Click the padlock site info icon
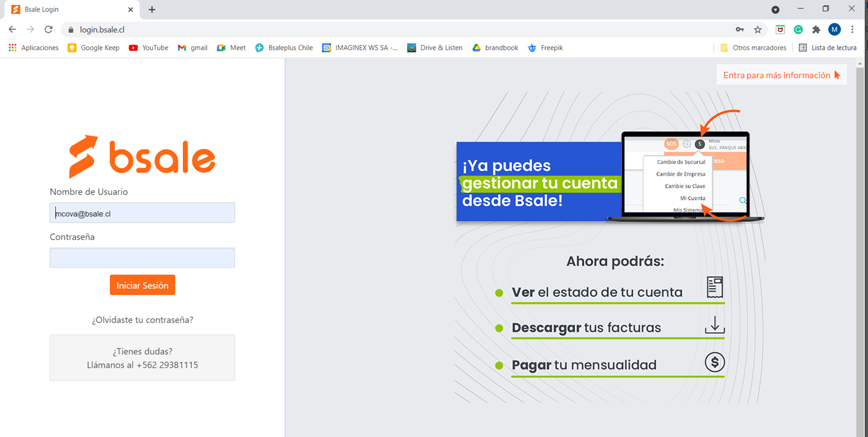The image size is (868, 437). click(71, 30)
